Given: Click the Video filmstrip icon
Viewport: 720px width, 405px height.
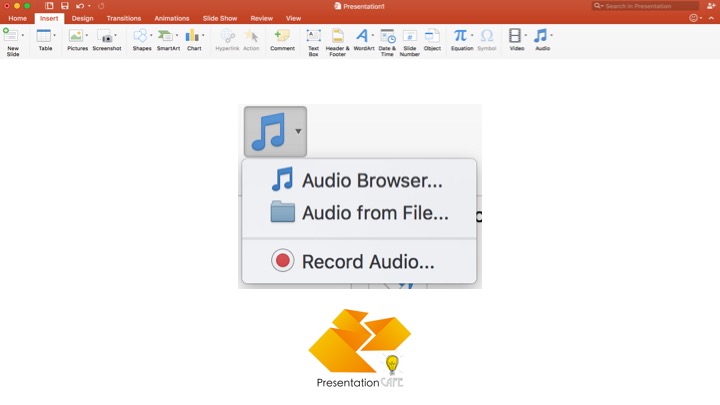Looking at the screenshot, I should coord(515,37).
